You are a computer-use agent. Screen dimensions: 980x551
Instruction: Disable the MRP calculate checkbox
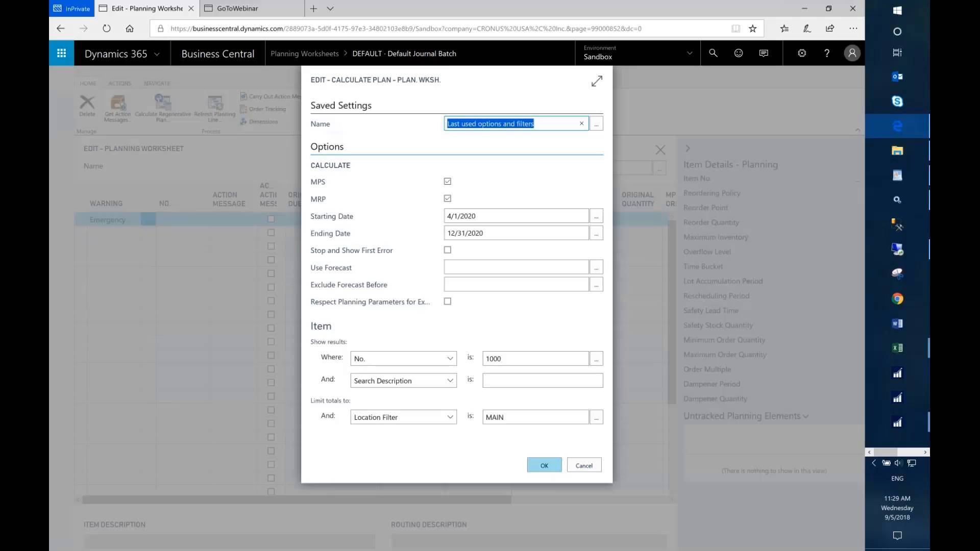click(x=447, y=198)
